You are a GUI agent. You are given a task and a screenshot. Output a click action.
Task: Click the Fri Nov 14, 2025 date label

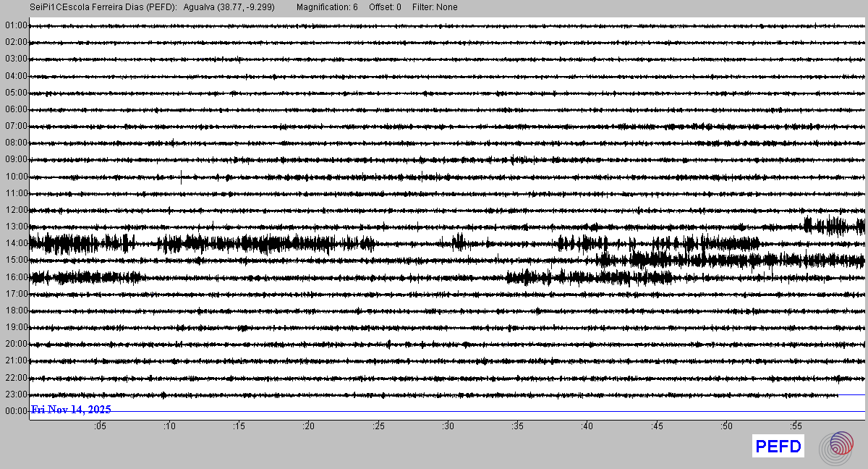71,410
